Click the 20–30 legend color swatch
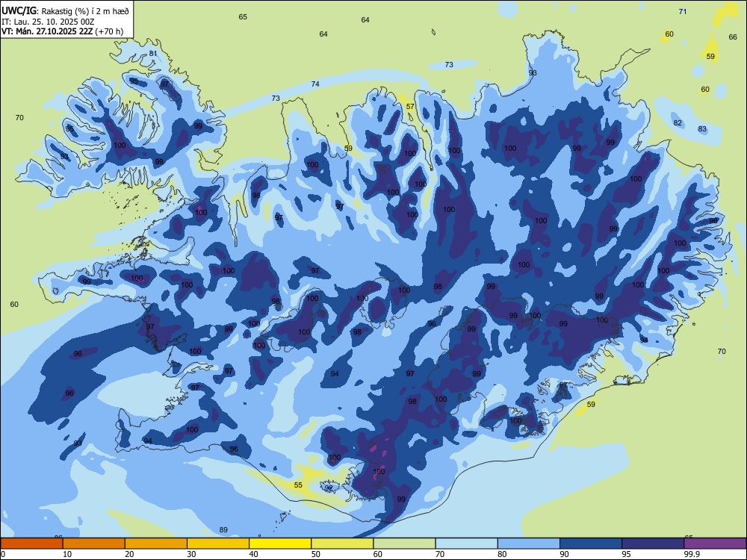Screen dimensions: 747x560 [x=156, y=544]
